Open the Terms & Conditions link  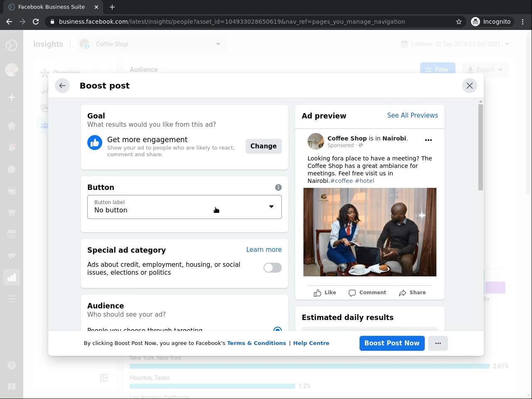pyautogui.click(x=256, y=343)
